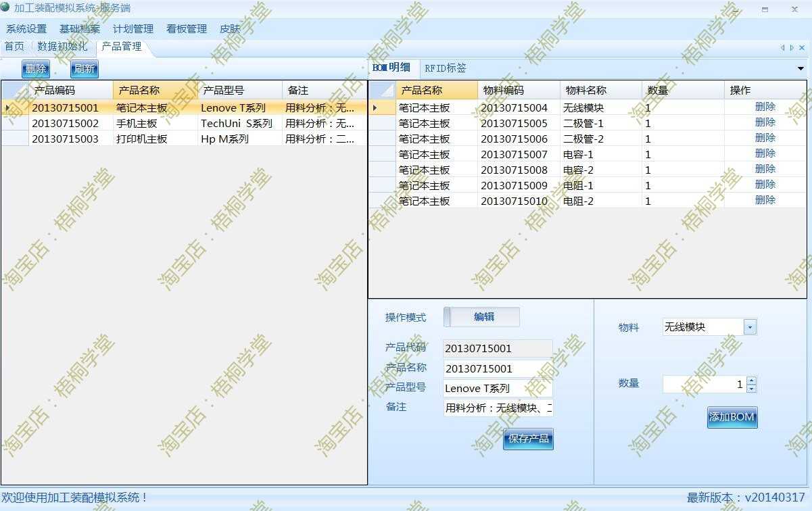Sort BOM grid by 物料名称 header
The image size is (812, 511).
coord(601,90)
